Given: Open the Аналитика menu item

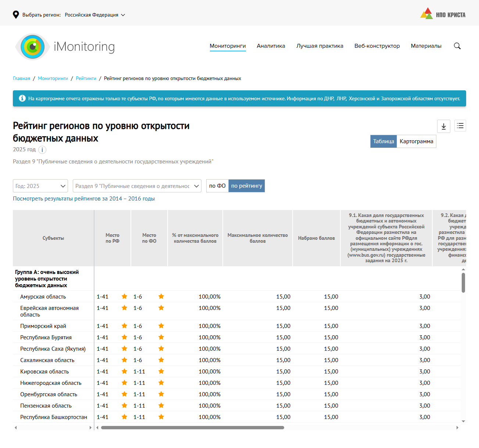Looking at the screenshot, I should point(271,46).
